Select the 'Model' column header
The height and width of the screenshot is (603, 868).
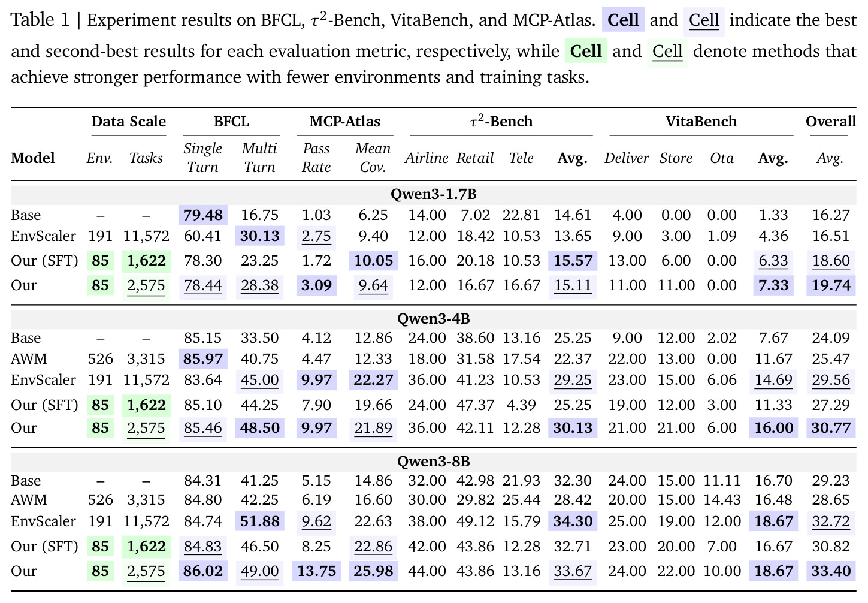click(x=33, y=158)
